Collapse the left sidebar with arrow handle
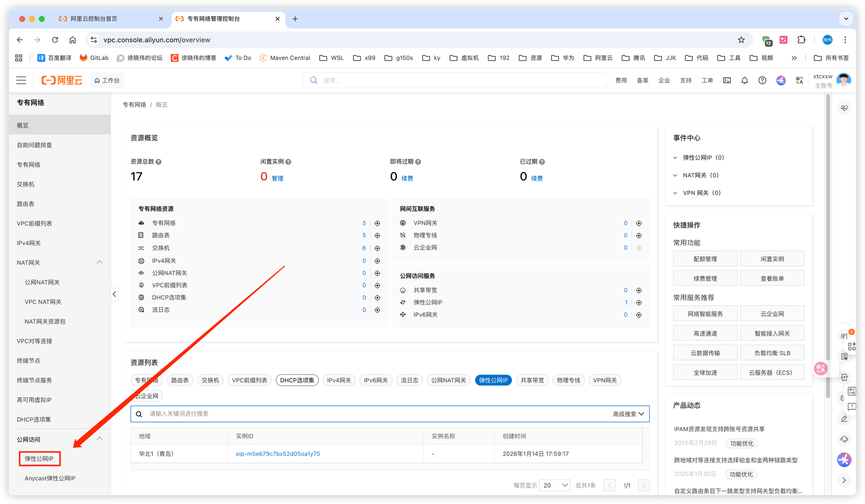 pyautogui.click(x=114, y=294)
